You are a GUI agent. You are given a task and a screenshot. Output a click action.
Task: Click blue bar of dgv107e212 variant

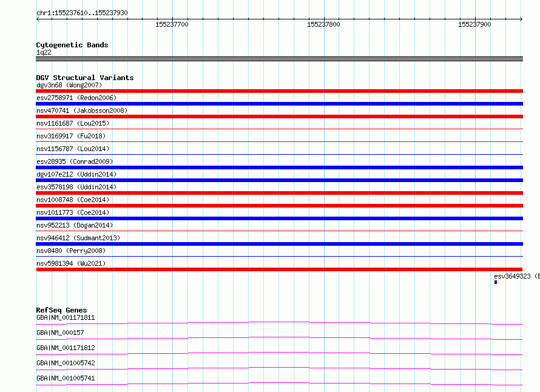(279, 180)
